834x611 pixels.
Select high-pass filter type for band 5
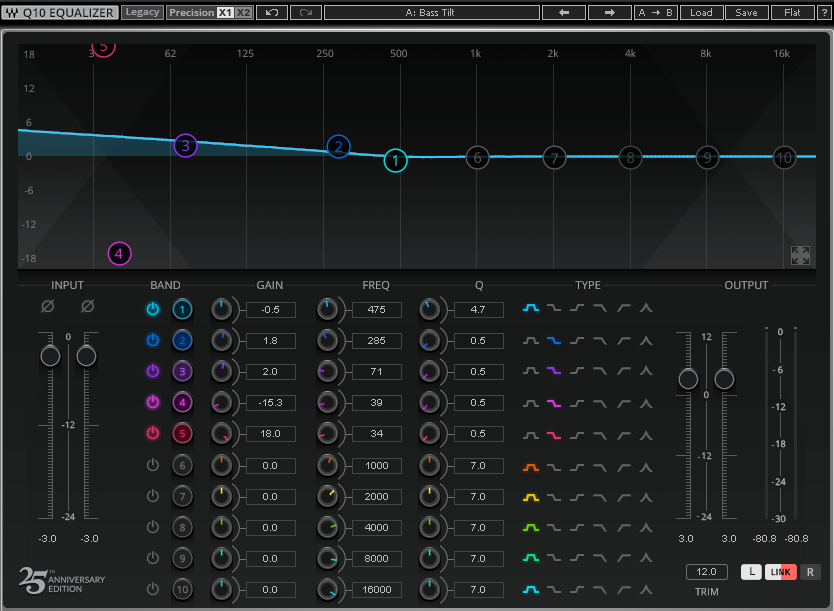623,435
